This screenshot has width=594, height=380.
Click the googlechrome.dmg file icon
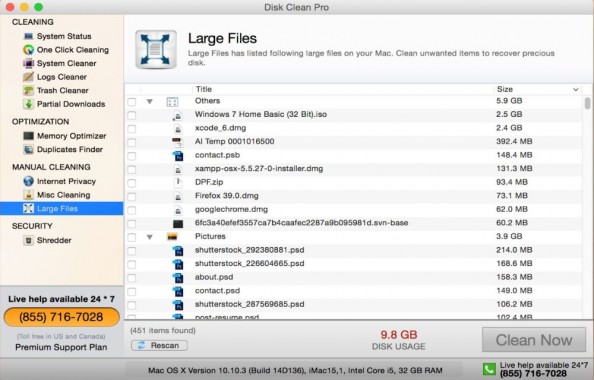tap(178, 210)
